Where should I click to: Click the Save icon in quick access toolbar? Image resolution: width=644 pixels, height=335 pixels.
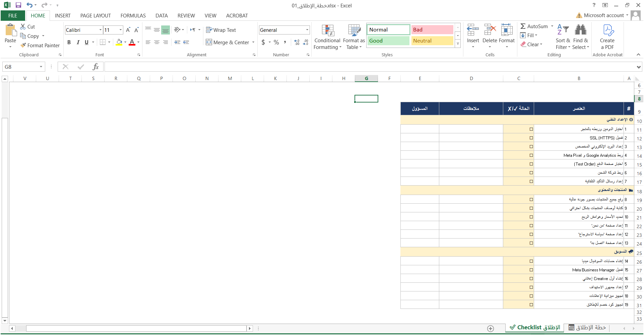click(x=18, y=5)
